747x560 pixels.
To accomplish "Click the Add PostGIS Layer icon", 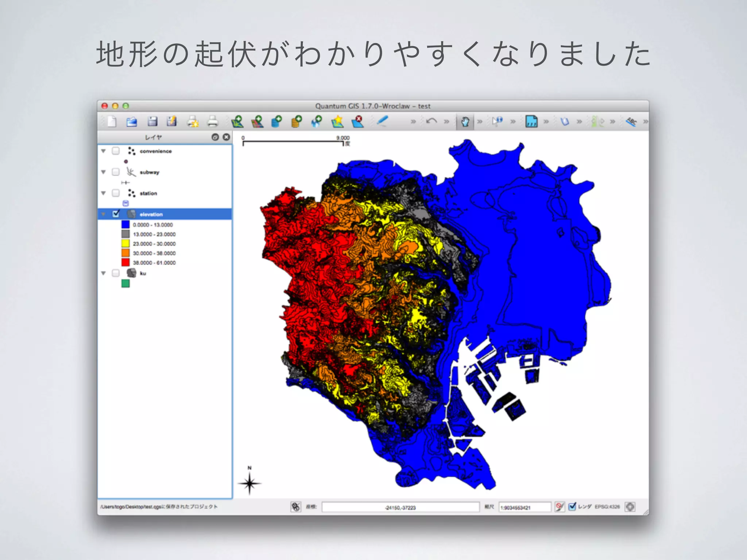I will [277, 121].
